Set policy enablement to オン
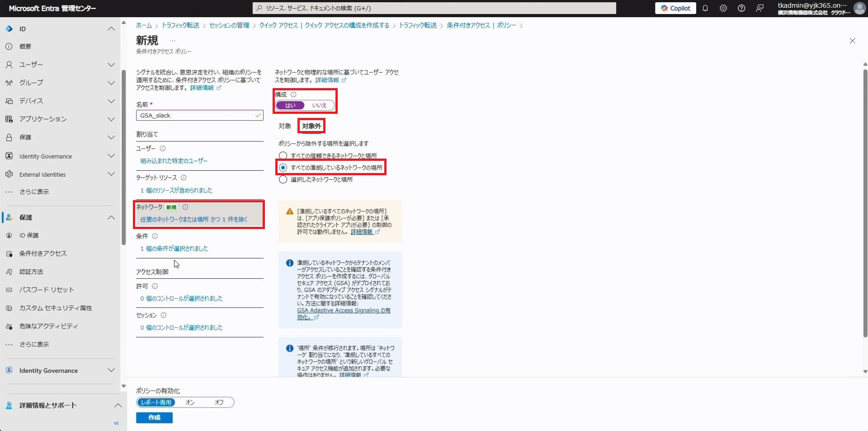 [190, 402]
